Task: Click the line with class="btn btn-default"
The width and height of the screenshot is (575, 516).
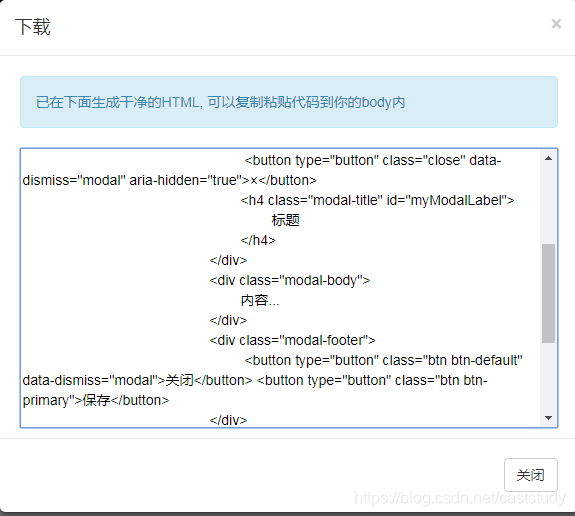Action: tap(384, 360)
